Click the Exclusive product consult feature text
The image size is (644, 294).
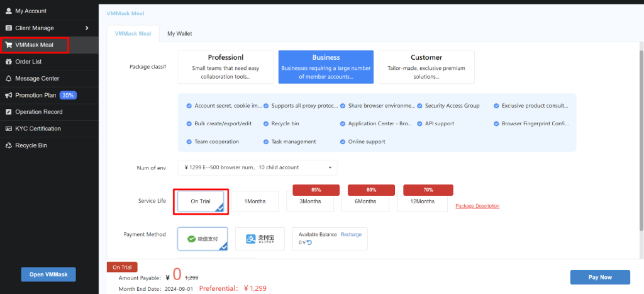click(535, 106)
